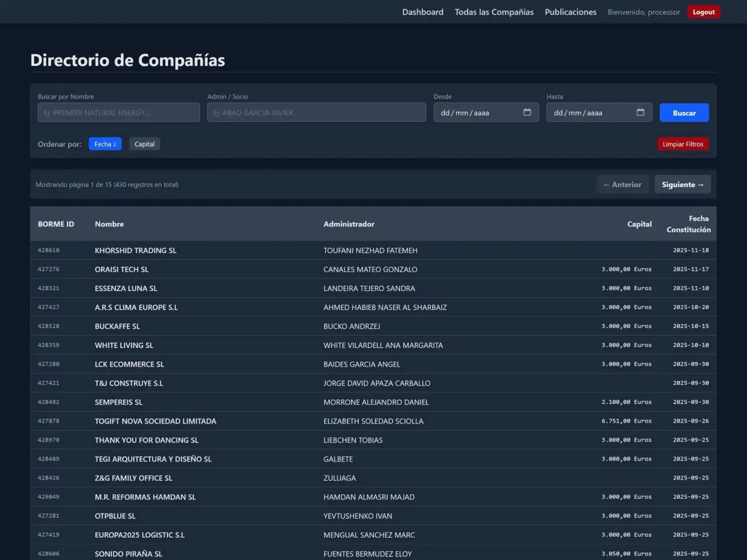The width and height of the screenshot is (747, 560).
Task: Log out using the Logout button
Action: click(x=704, y=12)
